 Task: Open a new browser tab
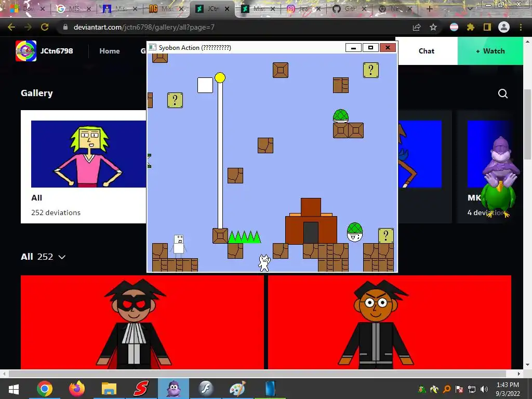(430, 9)
